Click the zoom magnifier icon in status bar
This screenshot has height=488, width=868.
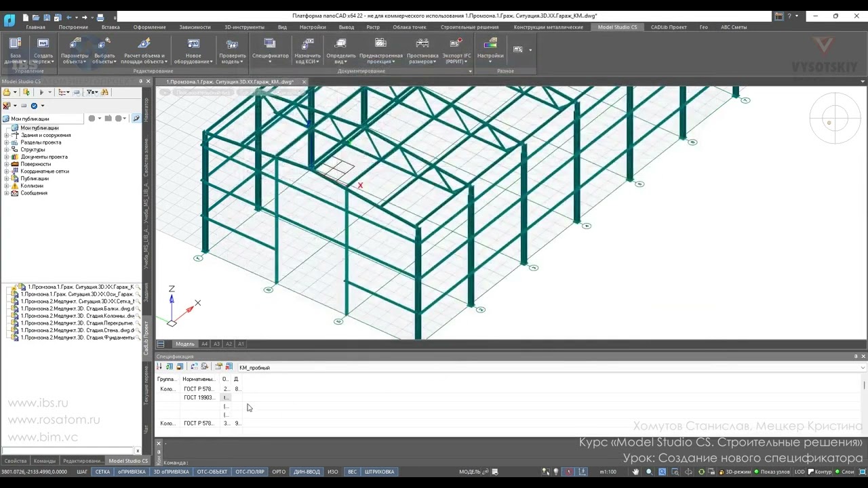[649, 472]
